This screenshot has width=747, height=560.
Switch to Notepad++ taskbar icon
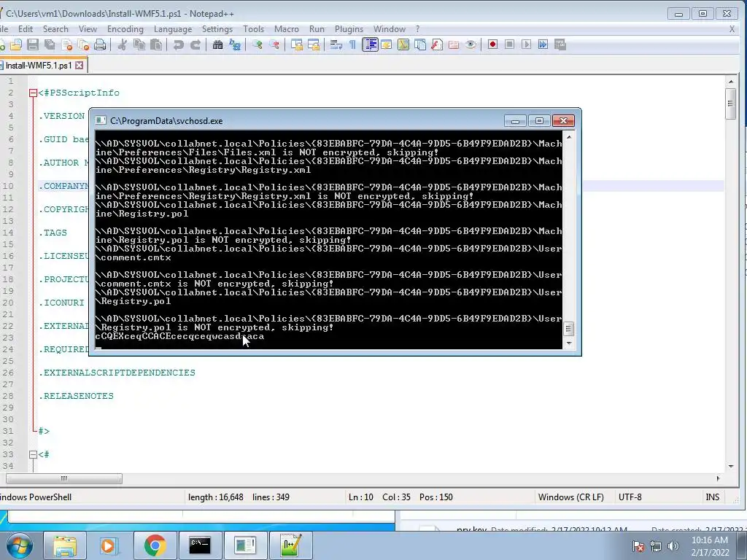291,545
